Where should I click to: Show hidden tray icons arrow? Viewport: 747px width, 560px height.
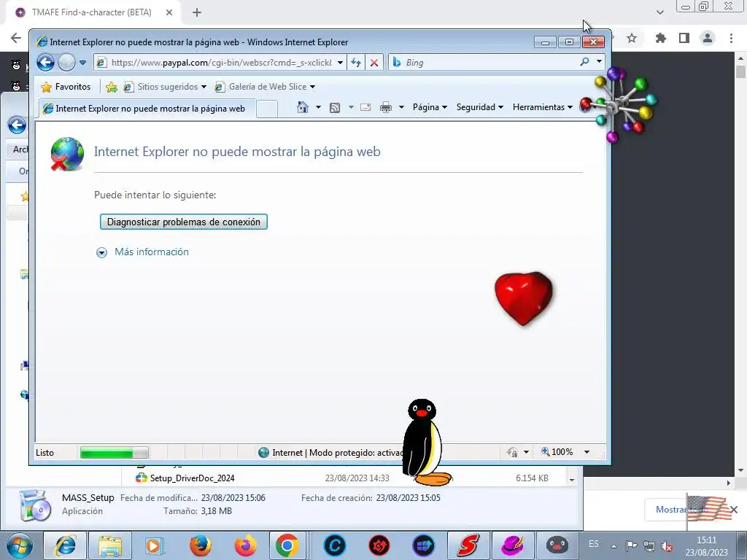(x=614, y=546)
